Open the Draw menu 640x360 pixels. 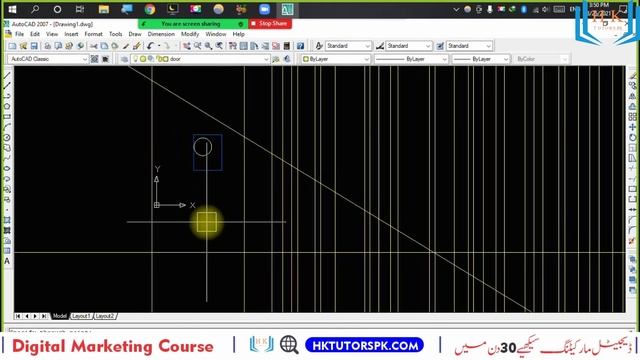coord(135,34)
